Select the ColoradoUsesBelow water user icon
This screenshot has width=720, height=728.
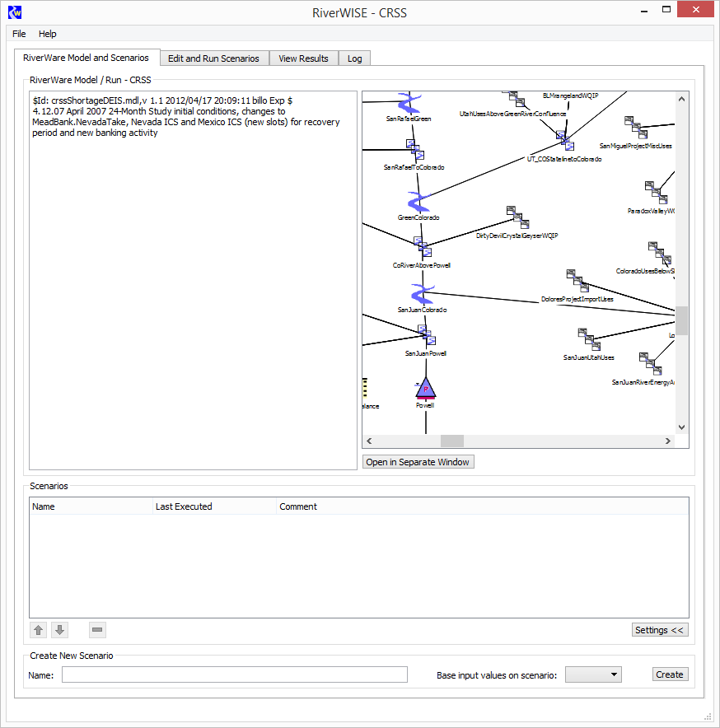tap(660, 253)
